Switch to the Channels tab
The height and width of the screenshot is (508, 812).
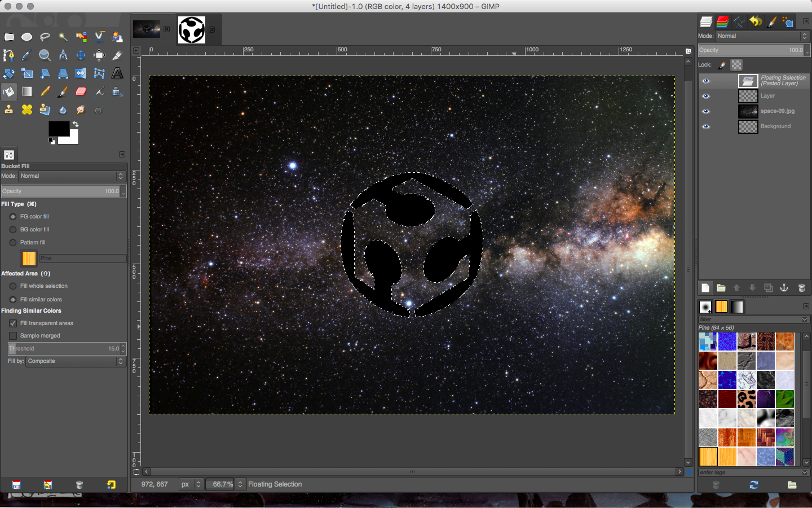click(722, 22)
